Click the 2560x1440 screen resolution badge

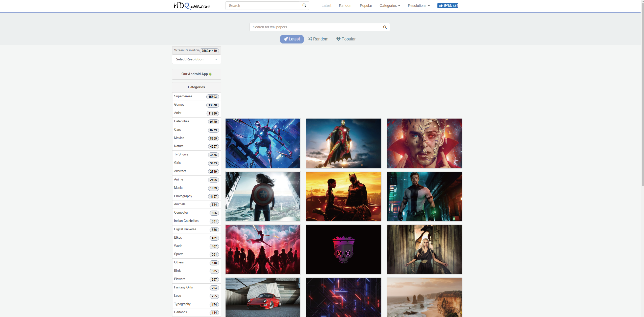pyautogui.click(x=209, y=51)
